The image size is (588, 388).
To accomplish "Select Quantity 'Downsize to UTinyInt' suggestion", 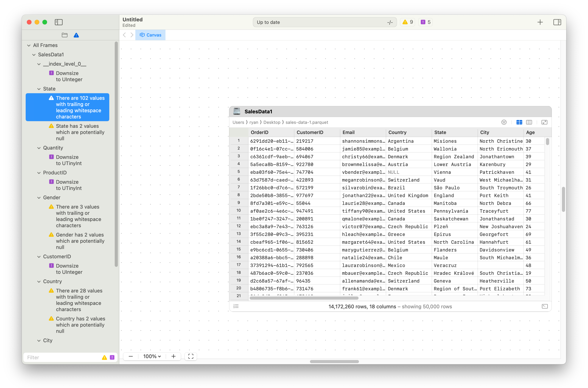I will pyautogui.click(x=67, y=160).
